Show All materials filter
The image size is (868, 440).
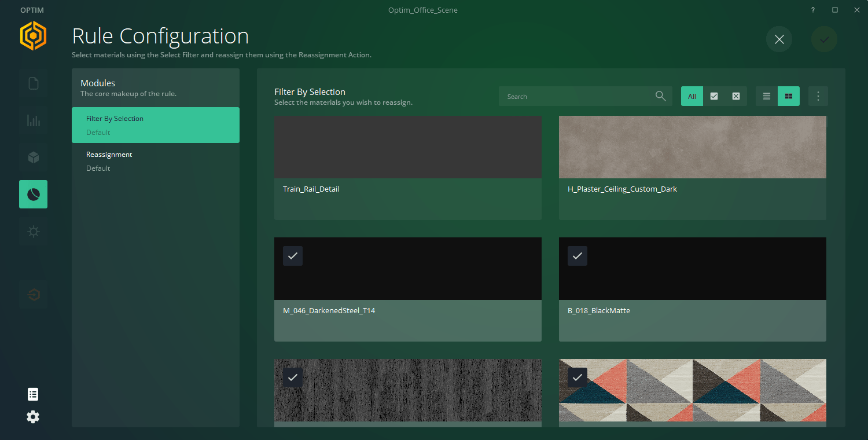692,96
